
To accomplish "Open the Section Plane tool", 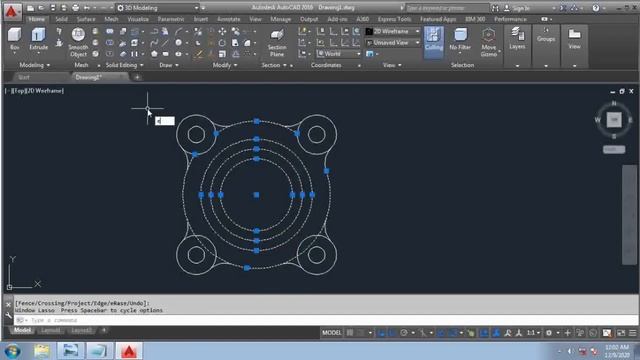I will [277, 42].
